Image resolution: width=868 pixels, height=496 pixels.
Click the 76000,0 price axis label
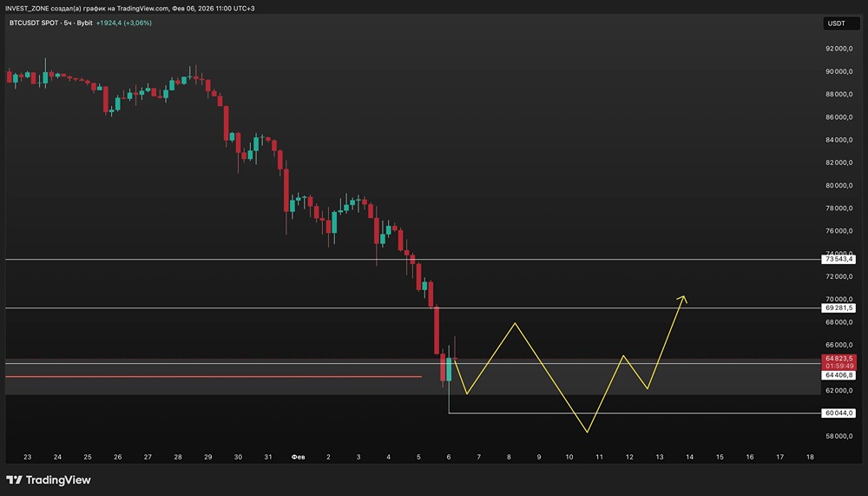tap(839, 230)
